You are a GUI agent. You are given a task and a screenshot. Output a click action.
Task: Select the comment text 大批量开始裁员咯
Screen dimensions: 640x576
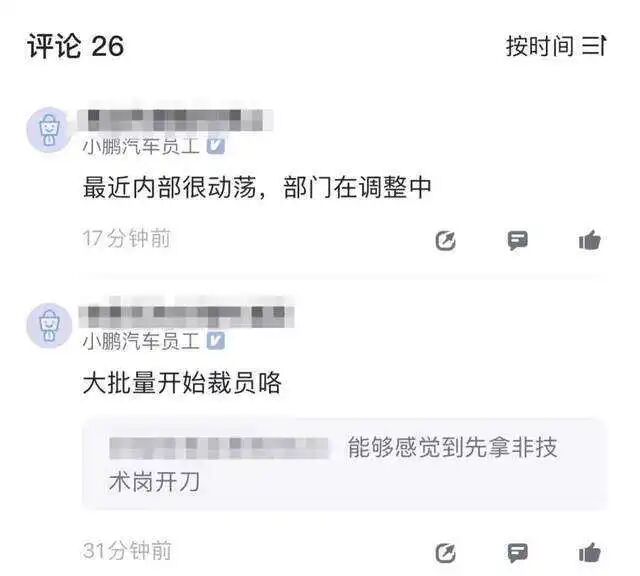click(182, 383)
